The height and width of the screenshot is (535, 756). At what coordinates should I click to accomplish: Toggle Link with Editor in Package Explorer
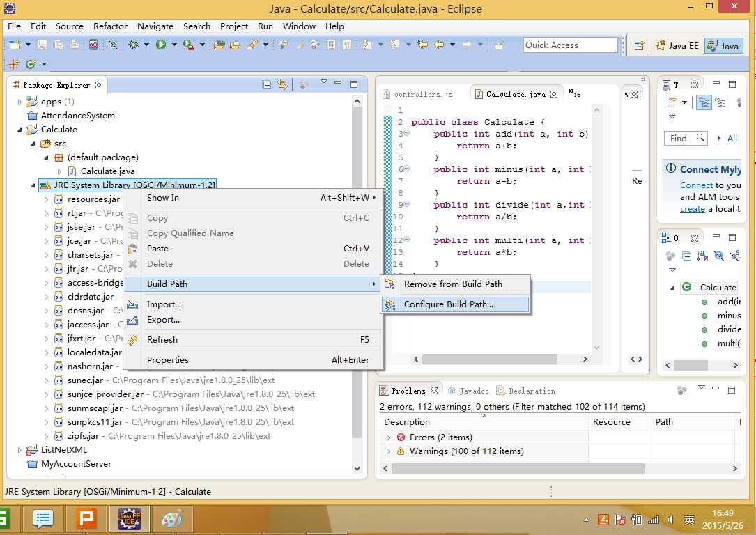[282, 85]
